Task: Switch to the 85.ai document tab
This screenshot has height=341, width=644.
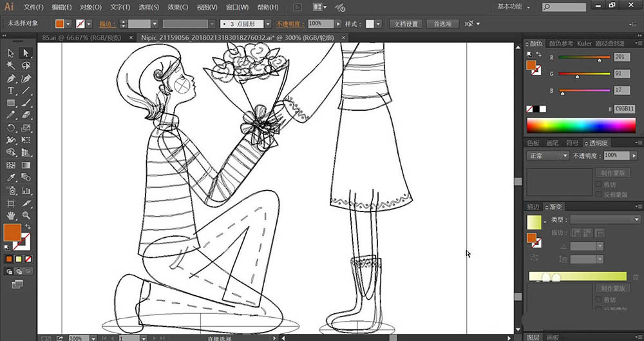Action: point(82,37)
